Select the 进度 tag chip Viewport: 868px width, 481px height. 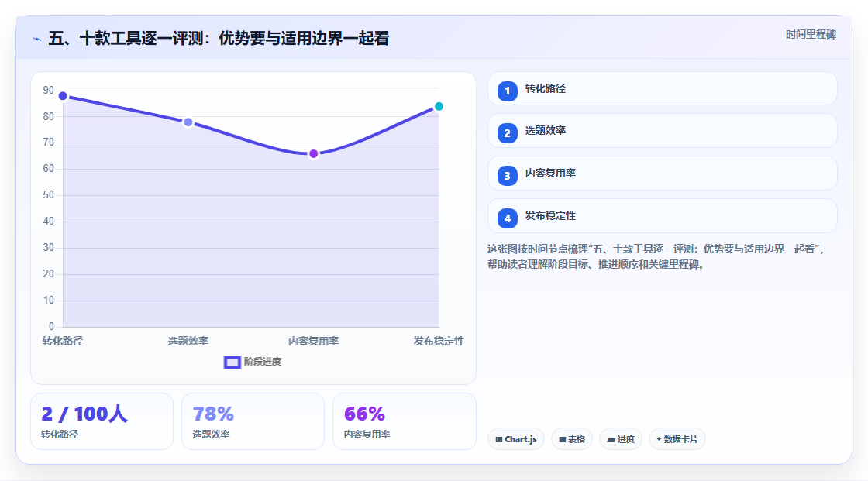621,439
